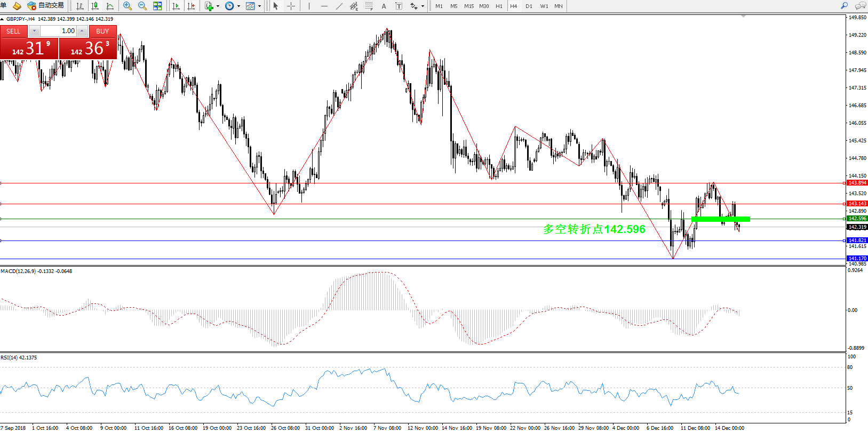Select the horizontal line tool
868x433 pixels.
[x=324, y=6]
